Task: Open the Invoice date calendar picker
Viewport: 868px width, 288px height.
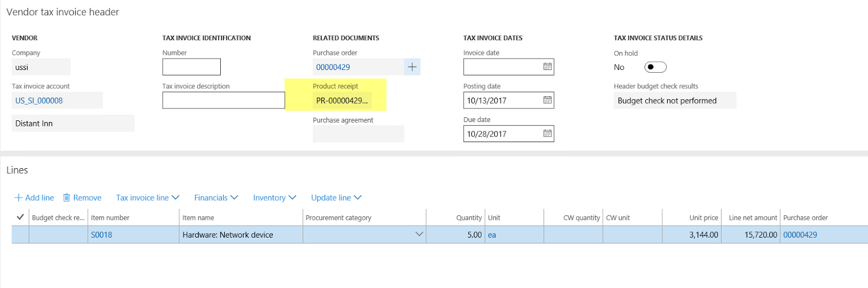Action: 547,67
